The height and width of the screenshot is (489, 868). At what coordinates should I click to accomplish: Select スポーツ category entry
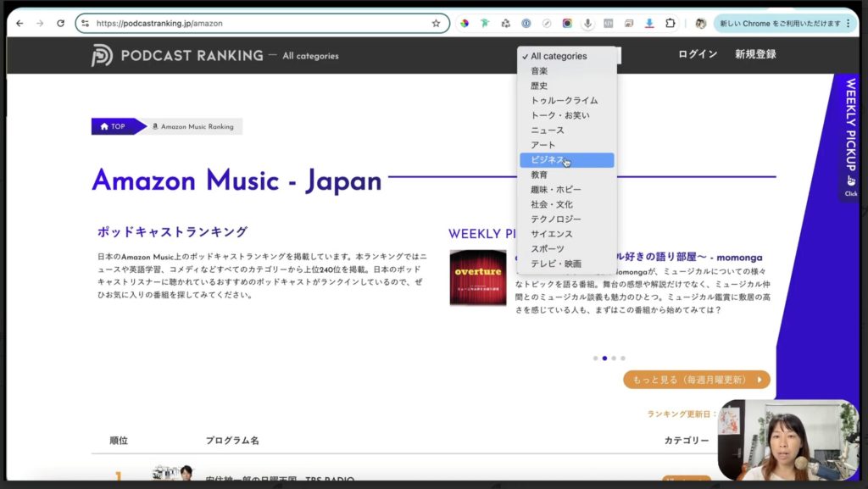tap(548, 249)
